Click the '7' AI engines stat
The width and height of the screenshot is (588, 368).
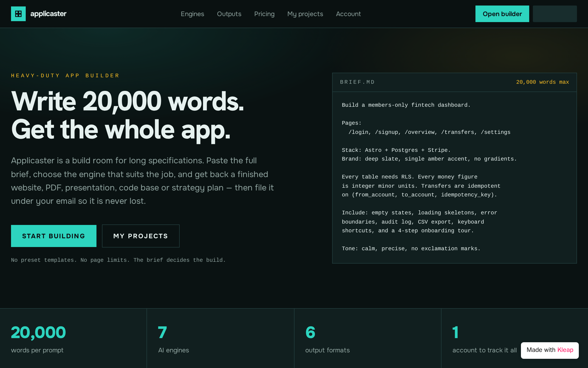tap(162, 332)
